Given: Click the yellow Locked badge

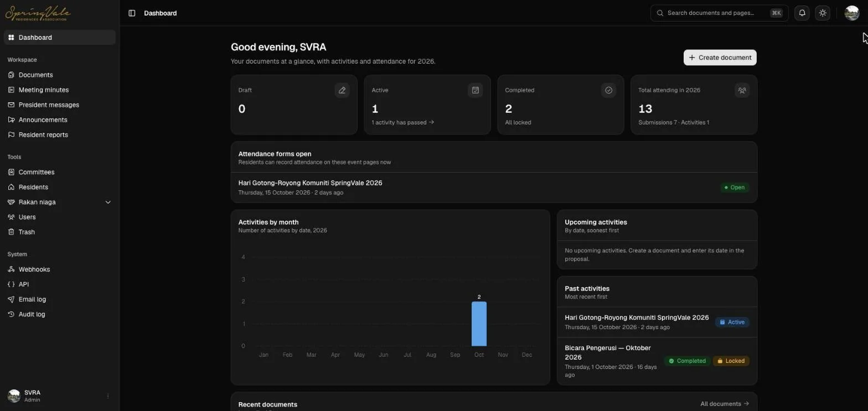Looking at the screenshot, I should coord(731,361).
